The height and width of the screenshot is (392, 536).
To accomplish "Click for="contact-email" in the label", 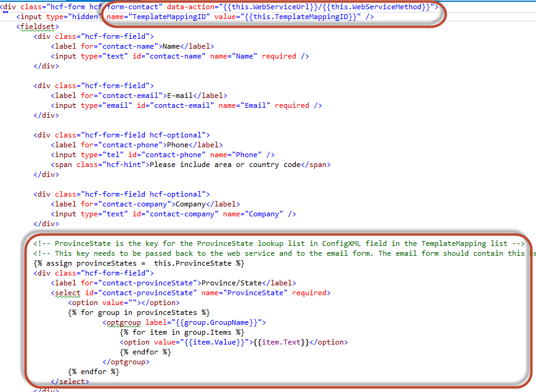I will tap(121, 96).
